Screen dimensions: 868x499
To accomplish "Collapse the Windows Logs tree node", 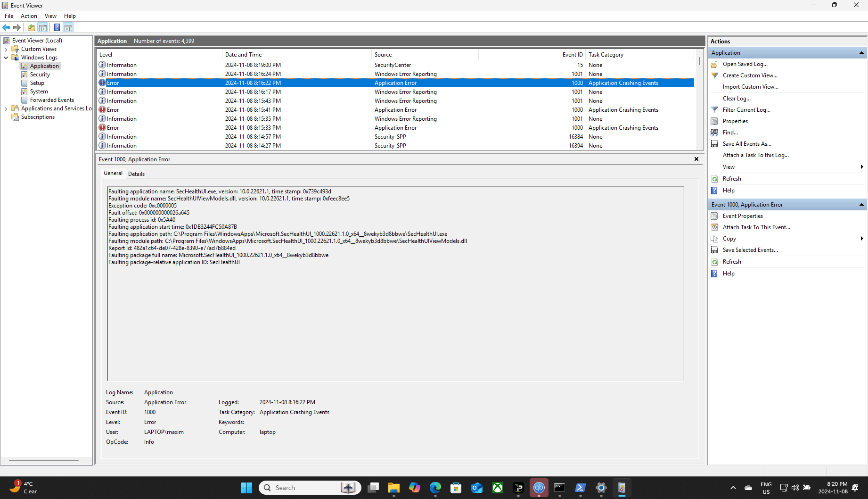I will [x=6, y=58].
